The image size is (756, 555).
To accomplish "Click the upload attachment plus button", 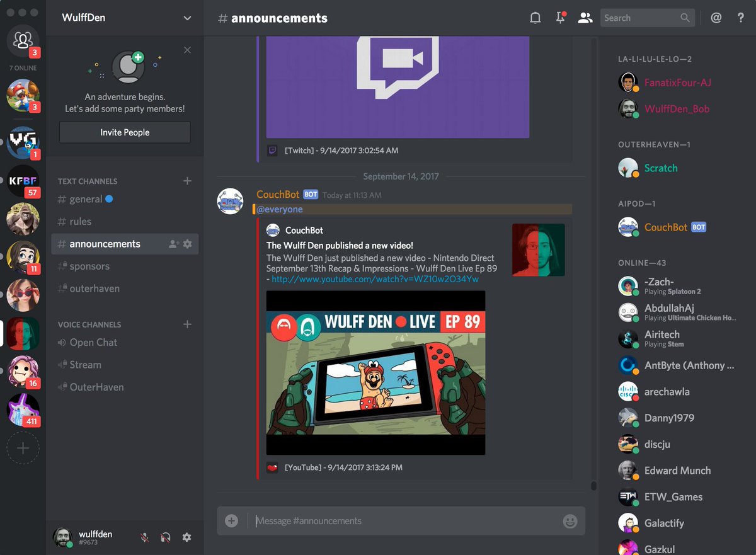I will [x=231, y=521].
